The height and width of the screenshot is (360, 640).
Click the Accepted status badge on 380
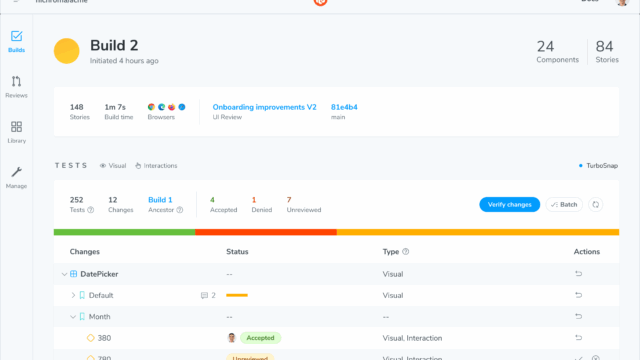pyautogui.click(x=260, y=338)
